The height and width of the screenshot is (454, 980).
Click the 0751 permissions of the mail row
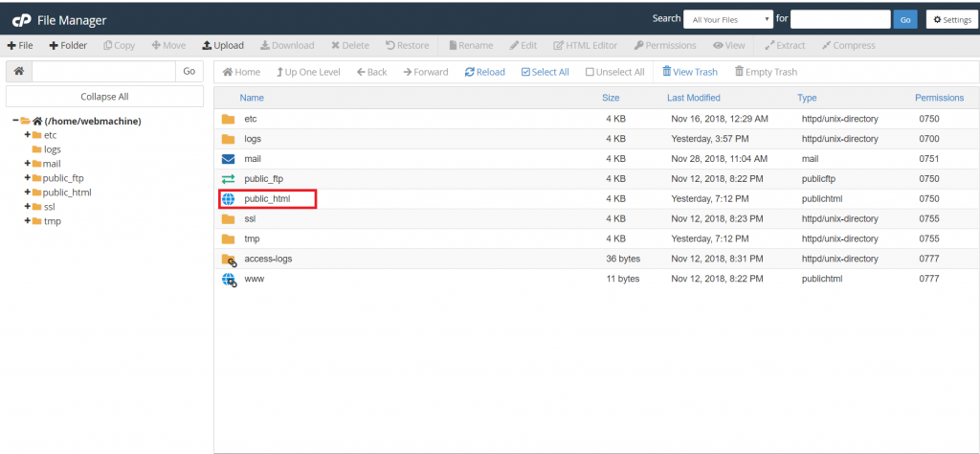(928, 159)
